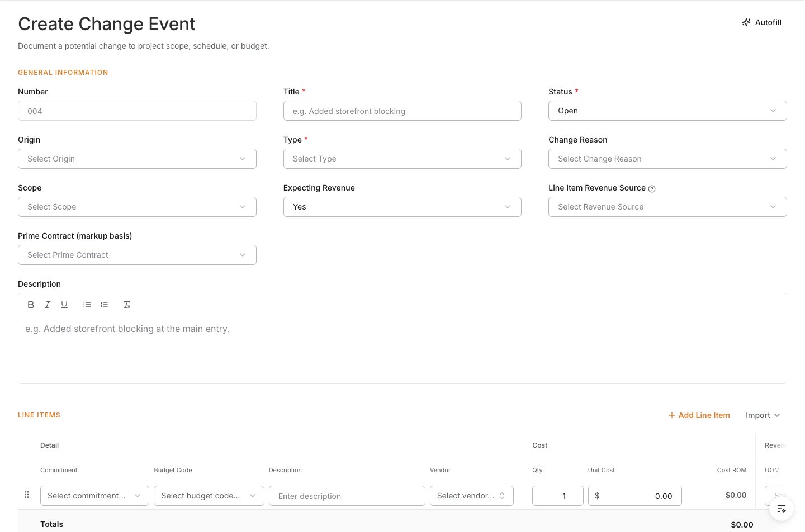Open the Select Type dropdown
805x532 pixels.
point(402,159)
